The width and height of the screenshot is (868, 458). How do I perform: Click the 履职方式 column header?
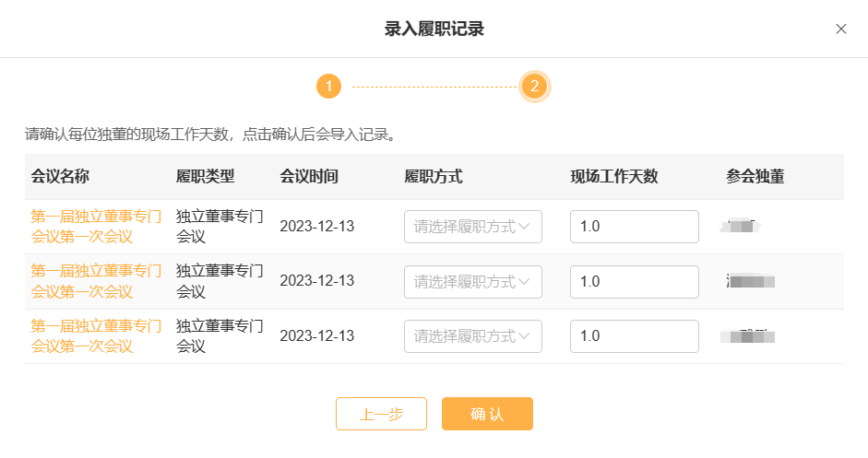point(433,177)
